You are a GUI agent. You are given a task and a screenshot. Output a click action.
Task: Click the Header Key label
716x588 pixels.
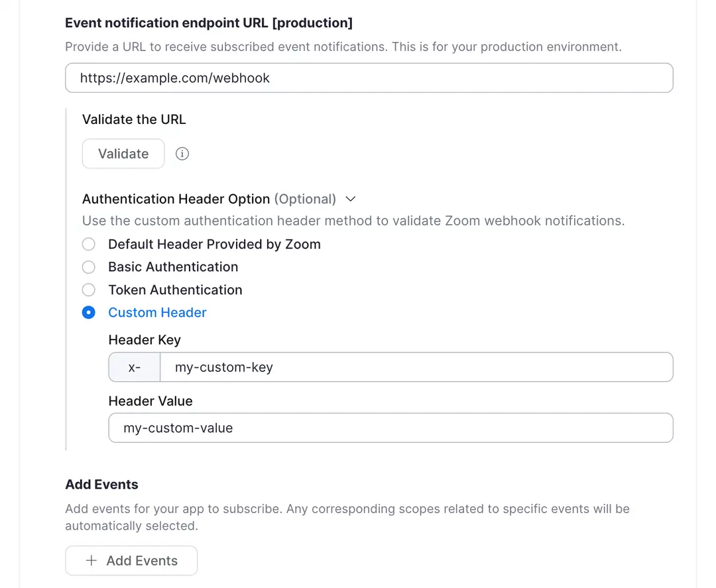pos(145,339)
